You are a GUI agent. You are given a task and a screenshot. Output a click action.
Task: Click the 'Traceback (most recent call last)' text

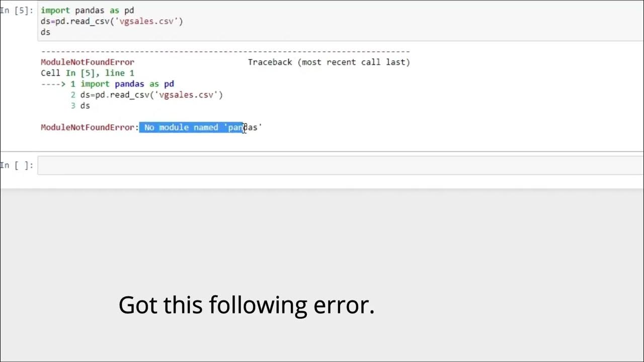click(329, 62)
